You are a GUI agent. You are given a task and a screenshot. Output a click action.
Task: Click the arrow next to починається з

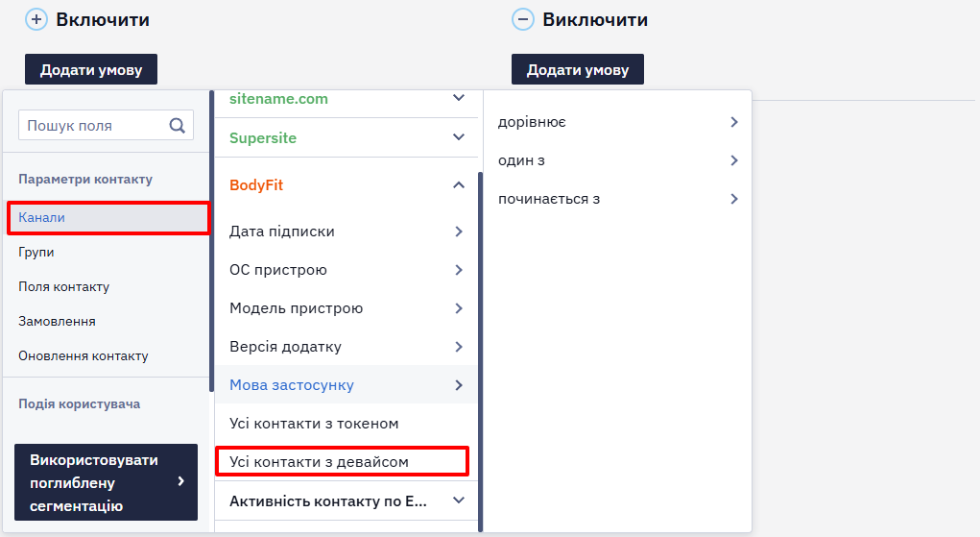(x=734, y=199)
